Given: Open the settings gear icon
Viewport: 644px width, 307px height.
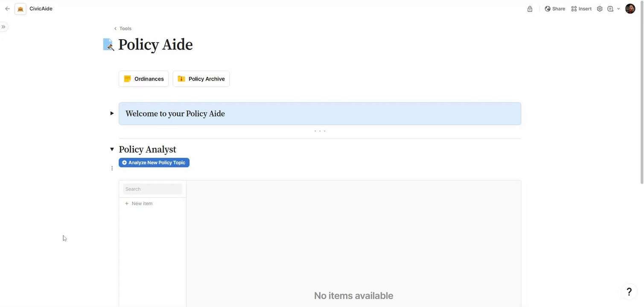Looking at the screenshot, I should click(x=600, y=9).
